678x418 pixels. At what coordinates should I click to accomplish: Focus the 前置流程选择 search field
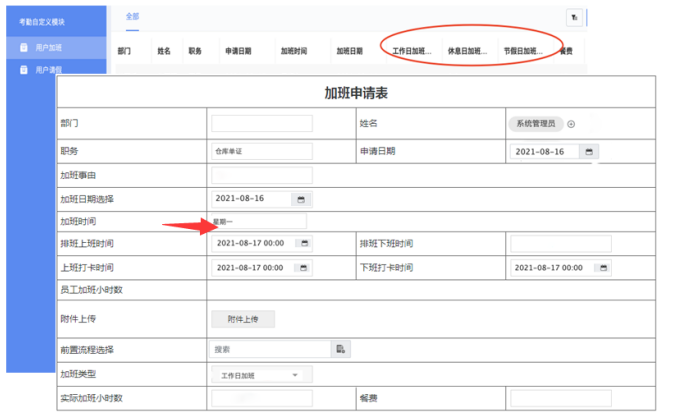pyautogui.click(x=270, y=349)
